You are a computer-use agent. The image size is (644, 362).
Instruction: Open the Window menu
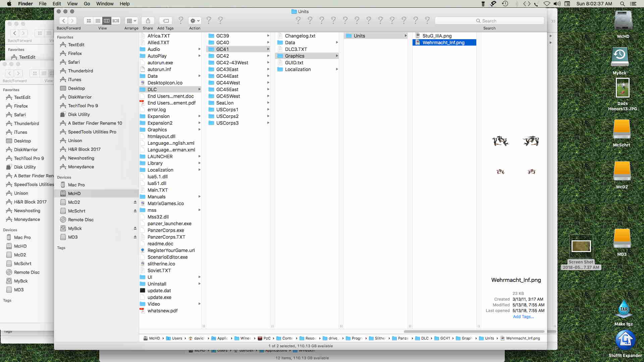105,4
